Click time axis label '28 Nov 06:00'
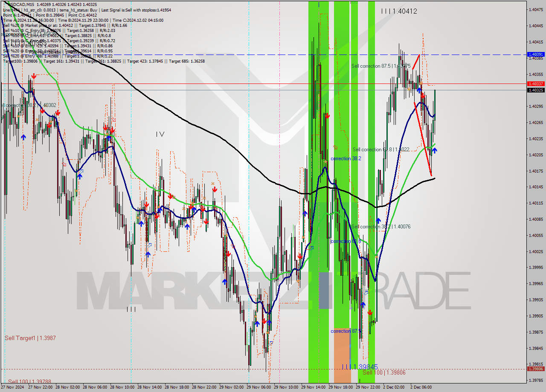The height and width of the screenshot is (392, 546). (96, 387)
